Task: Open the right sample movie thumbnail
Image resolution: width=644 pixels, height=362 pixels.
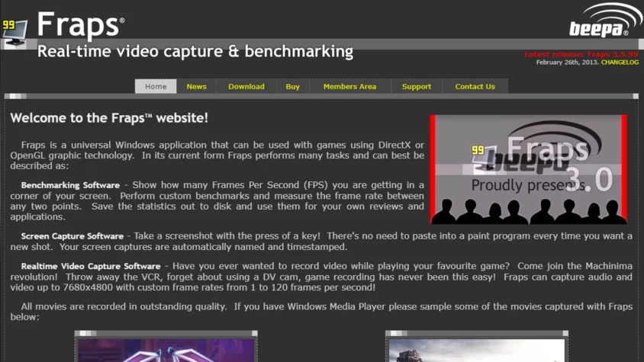Action: coord(476,350)
